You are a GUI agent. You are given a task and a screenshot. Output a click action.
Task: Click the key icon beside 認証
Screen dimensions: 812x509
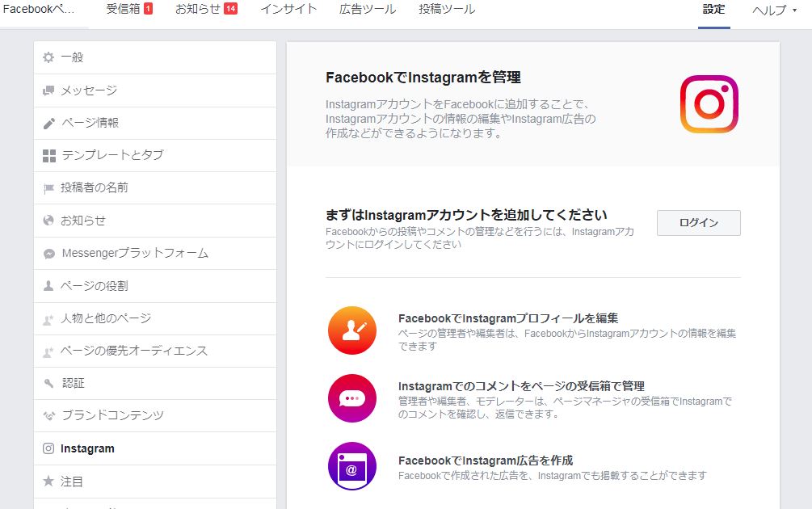click(48, 384)
